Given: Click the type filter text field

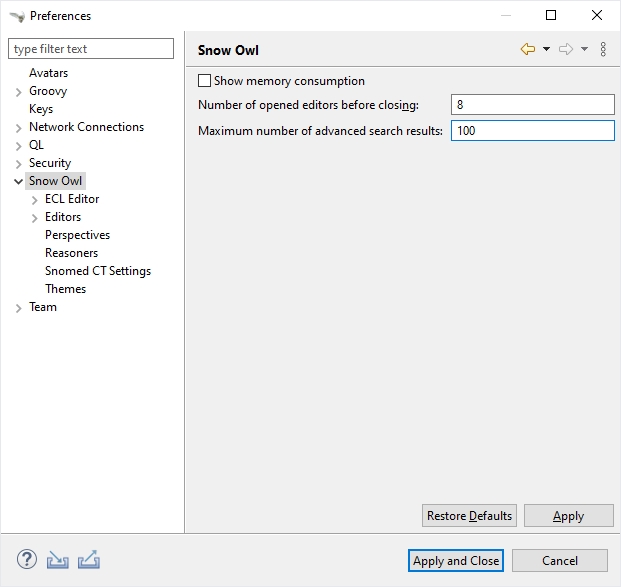Looking at the screenshot, I should point(91,49).
